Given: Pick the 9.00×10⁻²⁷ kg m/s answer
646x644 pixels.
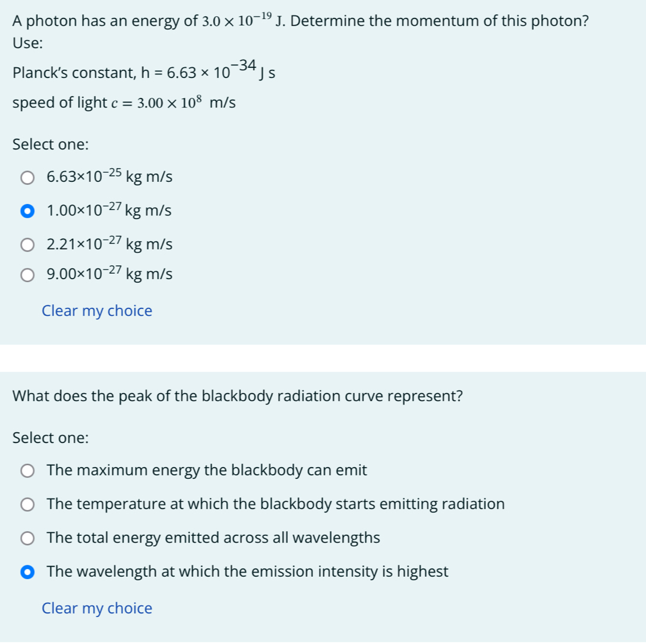Looking at the screenshot, I should [27, 274].
